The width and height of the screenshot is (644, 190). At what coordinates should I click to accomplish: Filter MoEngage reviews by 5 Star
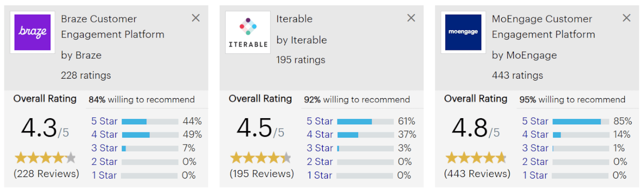point(535,121)
